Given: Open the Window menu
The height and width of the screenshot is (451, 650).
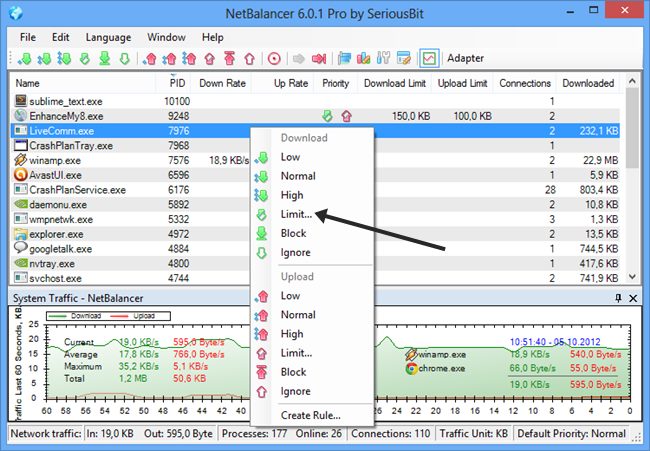Looking at the screenshot, I should pos(166,37).
